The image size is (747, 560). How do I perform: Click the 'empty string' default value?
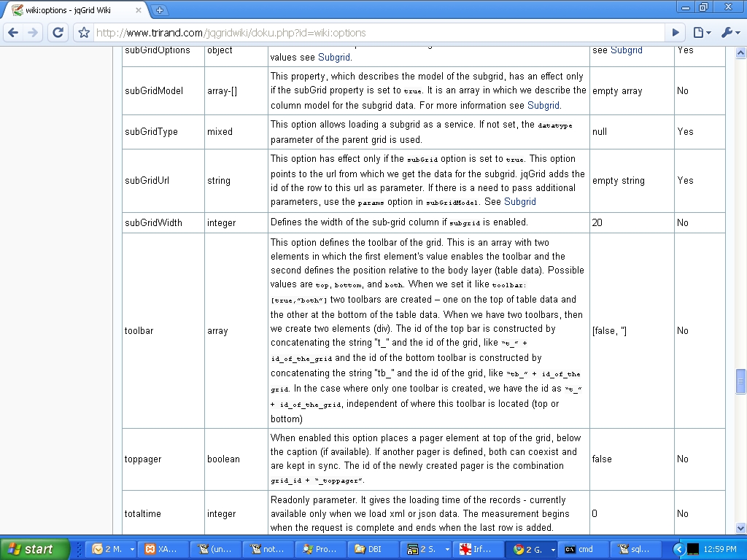click(619, 181)
